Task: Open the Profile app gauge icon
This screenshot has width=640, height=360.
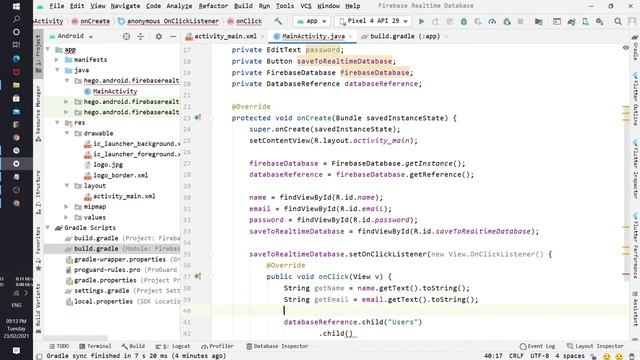Action: 492,21
